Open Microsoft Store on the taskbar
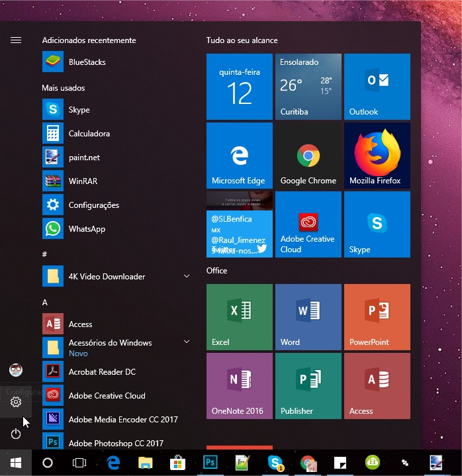Viewport: 462px width, 476px height. coord(177,463)
